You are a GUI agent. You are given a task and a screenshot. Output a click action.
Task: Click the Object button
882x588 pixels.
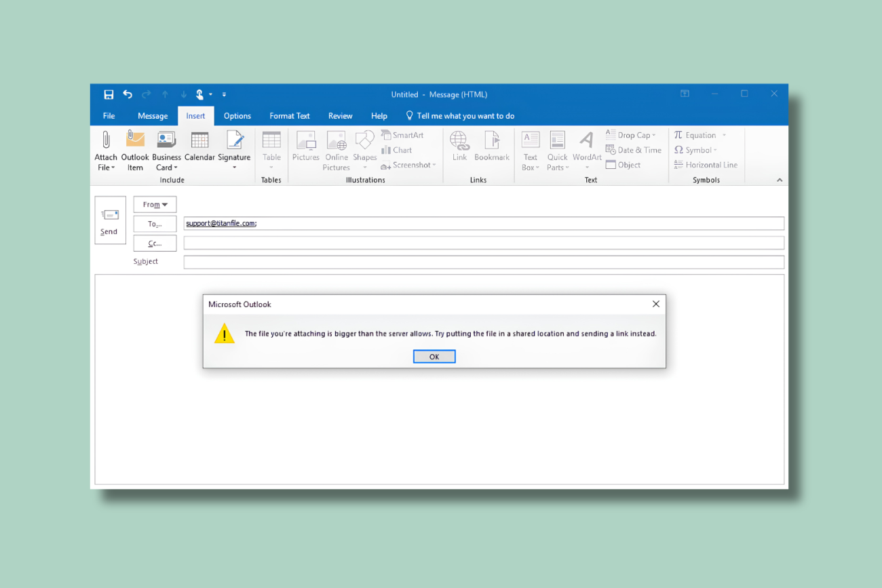623,165
